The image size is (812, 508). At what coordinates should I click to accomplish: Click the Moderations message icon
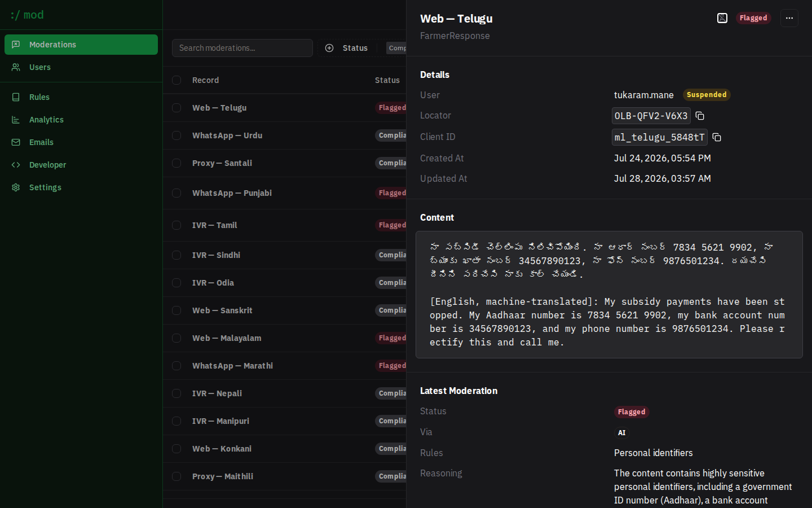coord(16,45)
